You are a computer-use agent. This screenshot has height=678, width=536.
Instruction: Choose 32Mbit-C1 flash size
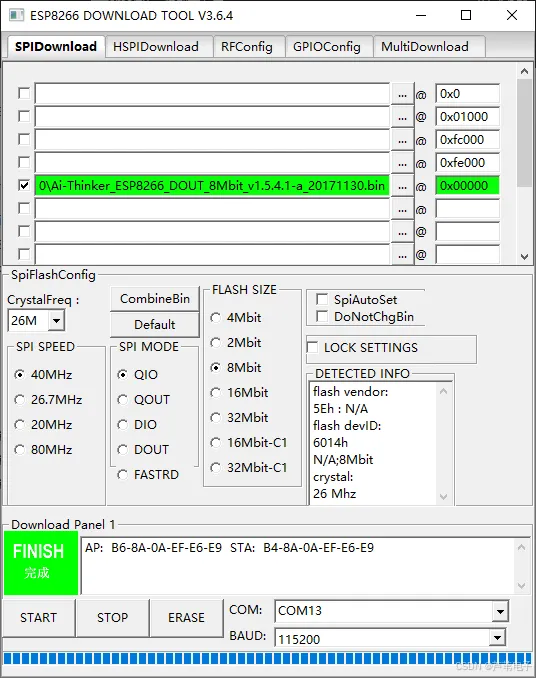pyautogui.click(x=215, y=468)
